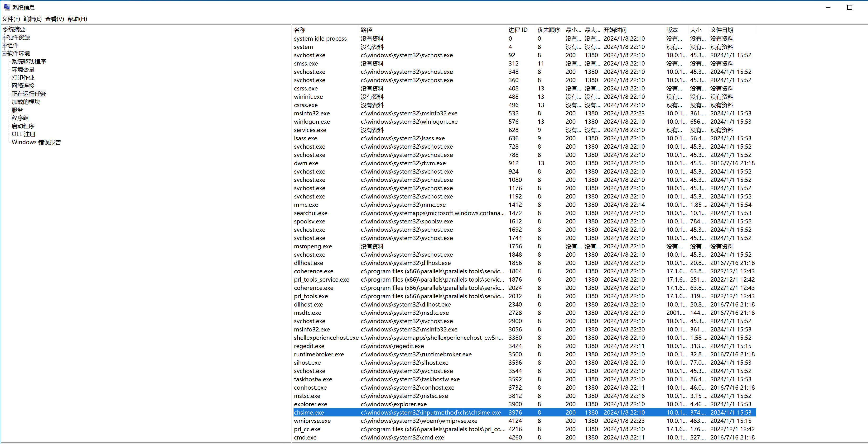The width and height of the screenshot is (868, 444).
Task: Open the 帮助(H) menu
Action: pyautogui.click(x=77, y=19)
